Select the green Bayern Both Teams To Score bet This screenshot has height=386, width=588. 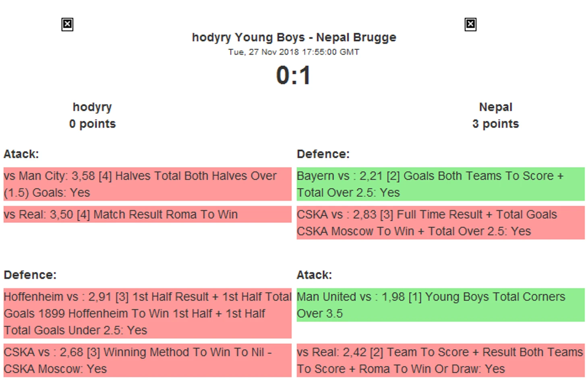click(x=441, y=184)
